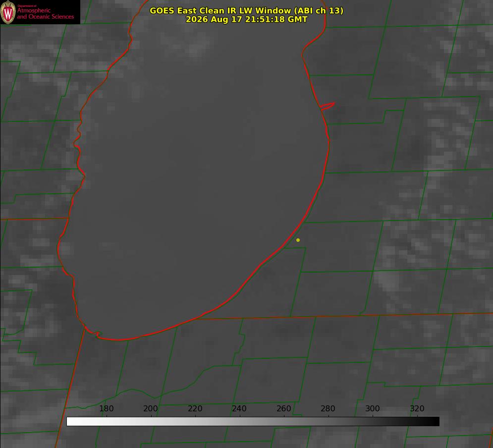Click the 220 colorbar tick label
Image resolution: width=493 pixels, height=448 pixels.
[x=195, y=409]
